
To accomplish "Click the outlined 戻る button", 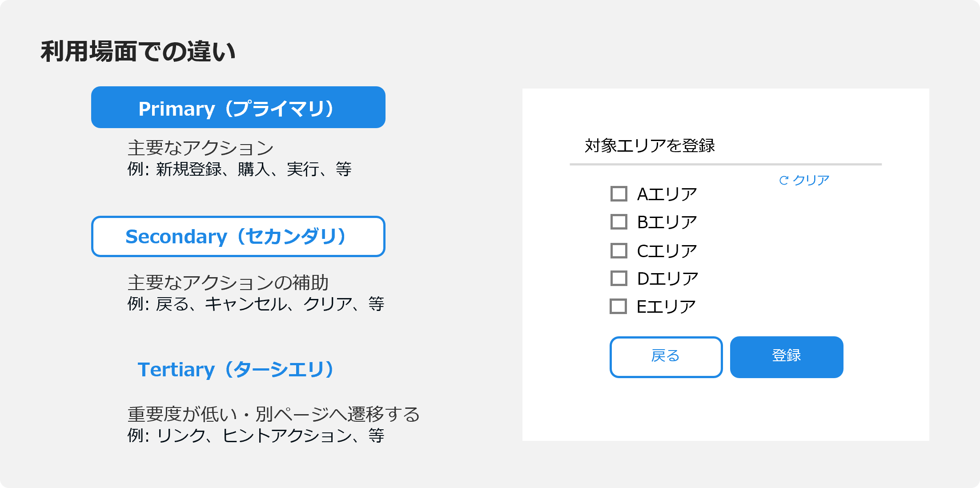I will pyautogui.click(x=666, y=357).
